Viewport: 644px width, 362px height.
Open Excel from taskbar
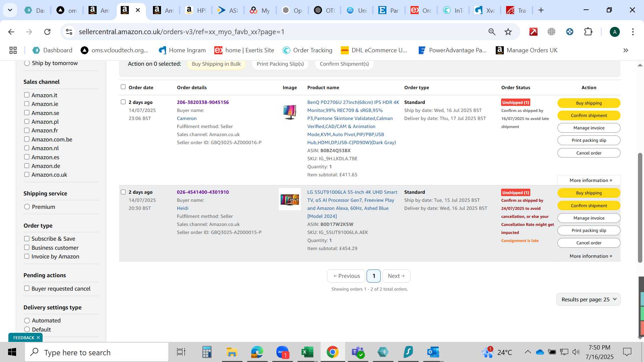coord(307,352)
